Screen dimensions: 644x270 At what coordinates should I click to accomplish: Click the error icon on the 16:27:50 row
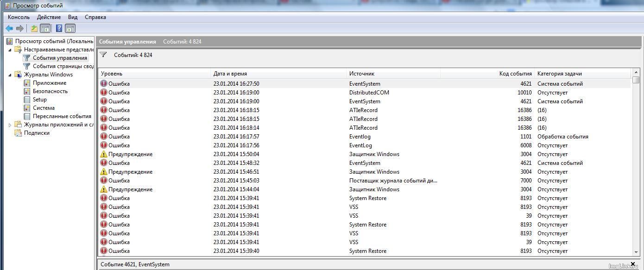click(x=104, y=84)
